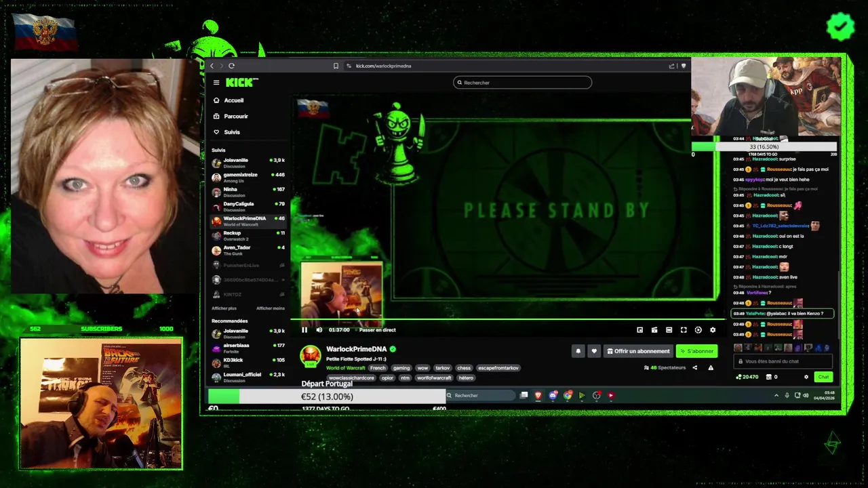This screenshot has width=868, height=488.
Task: Open Reckup followed channel
Action: tap(248, 236)
